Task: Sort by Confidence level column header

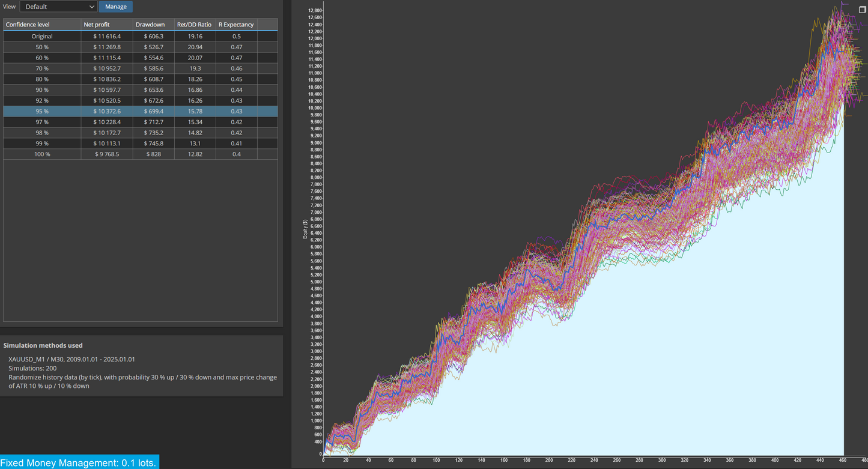Action: coord(42,25)
